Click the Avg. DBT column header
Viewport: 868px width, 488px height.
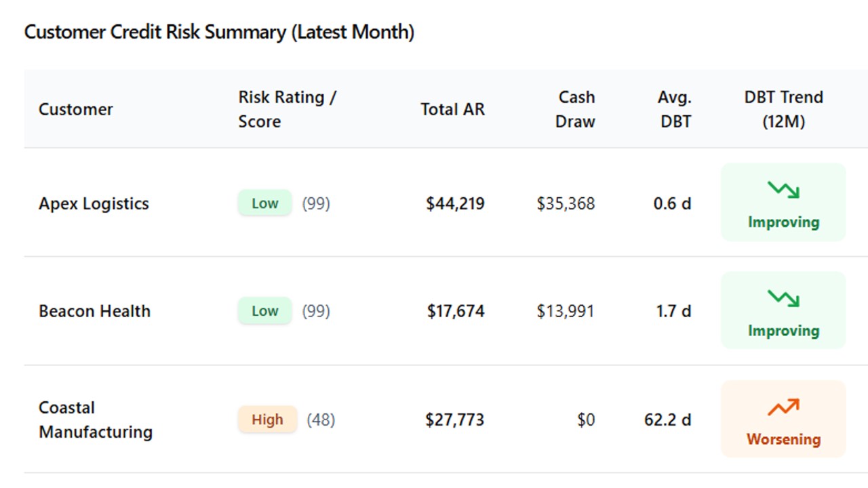(675, 109)
